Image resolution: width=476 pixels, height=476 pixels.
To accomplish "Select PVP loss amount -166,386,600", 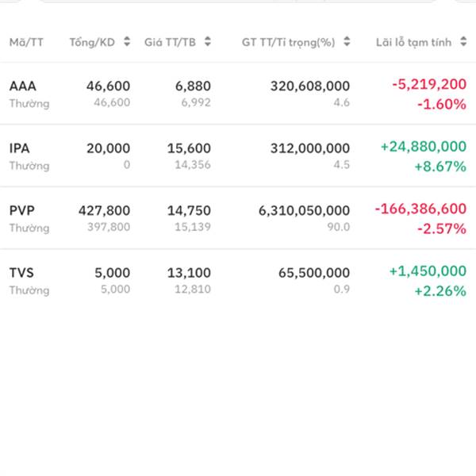I will (420, 209).
